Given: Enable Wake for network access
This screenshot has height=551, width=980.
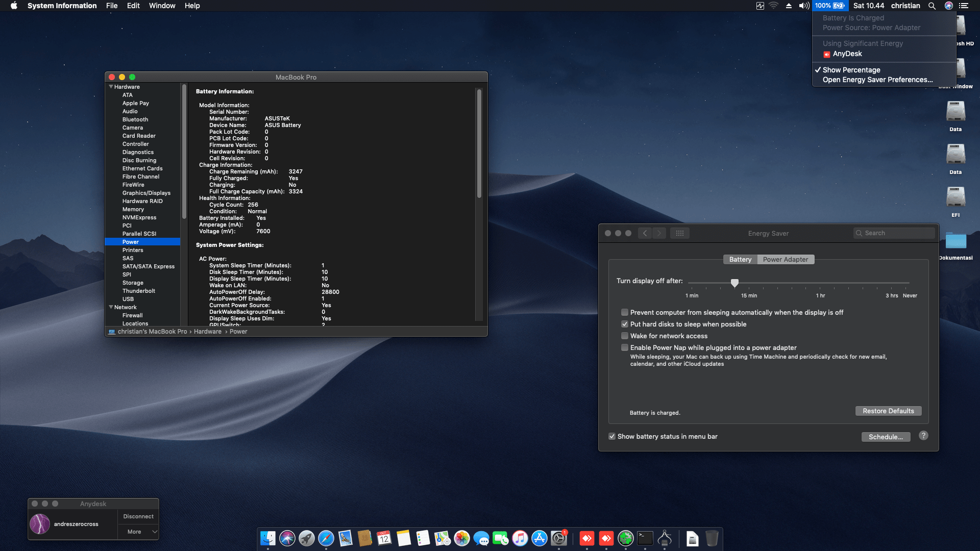Looking at the screenshot, I should 625,336.
